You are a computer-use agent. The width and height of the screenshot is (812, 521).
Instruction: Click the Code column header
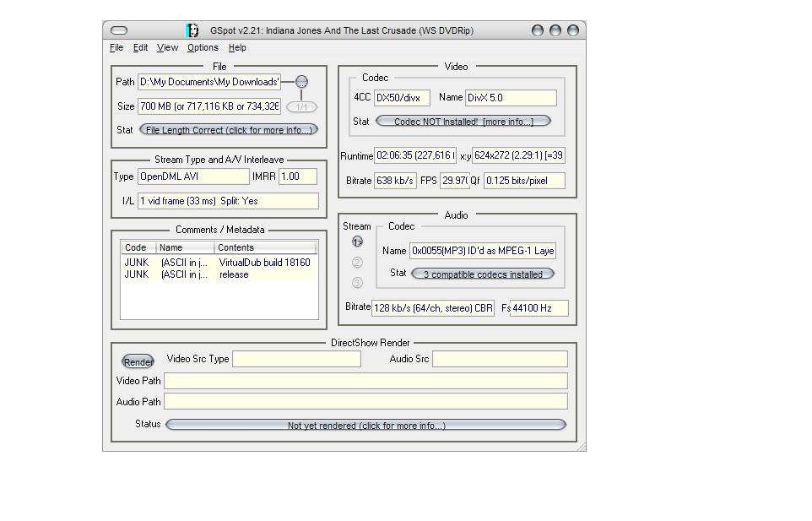coord(138,247)
